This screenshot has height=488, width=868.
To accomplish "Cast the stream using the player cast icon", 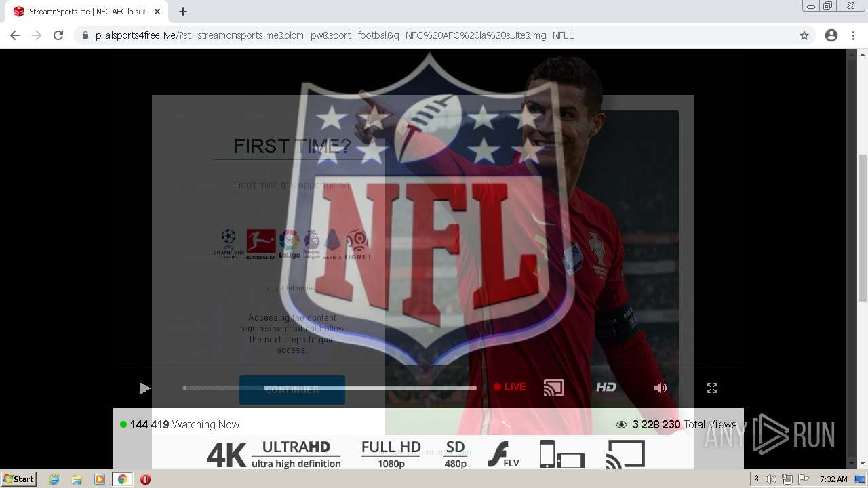I will coord(554,388).
